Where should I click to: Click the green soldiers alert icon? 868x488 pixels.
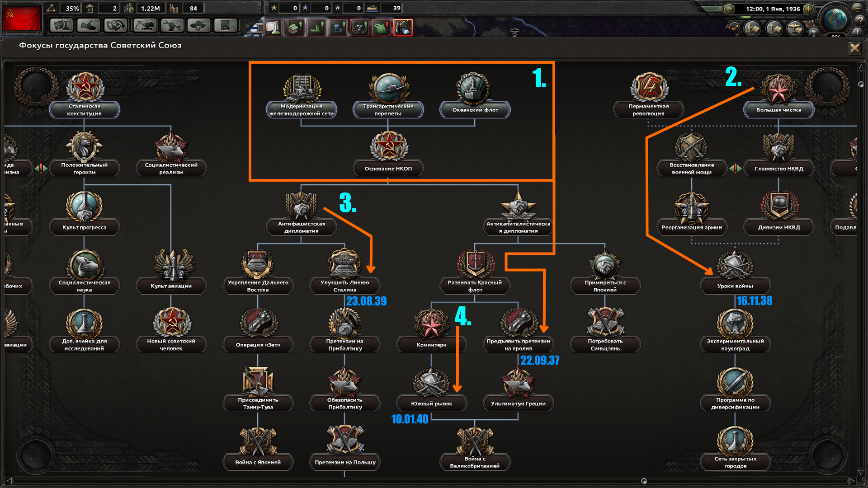381,28
